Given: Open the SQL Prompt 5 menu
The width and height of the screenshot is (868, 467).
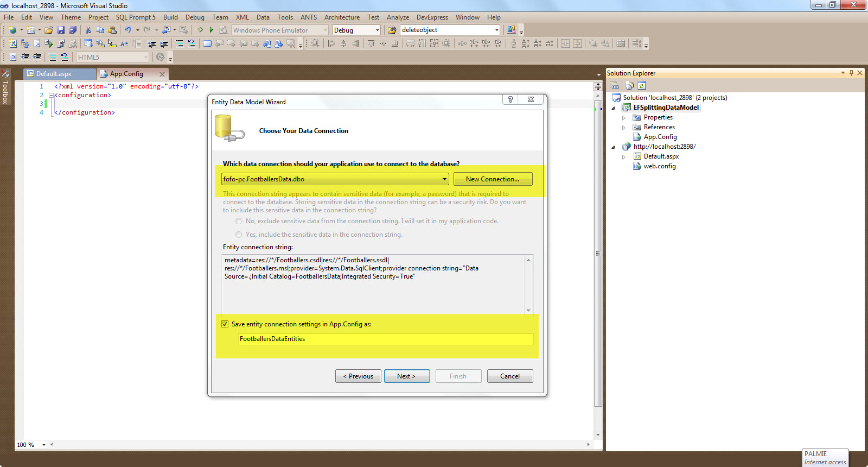Looking at the screenshot, I should tap(136, 17).
